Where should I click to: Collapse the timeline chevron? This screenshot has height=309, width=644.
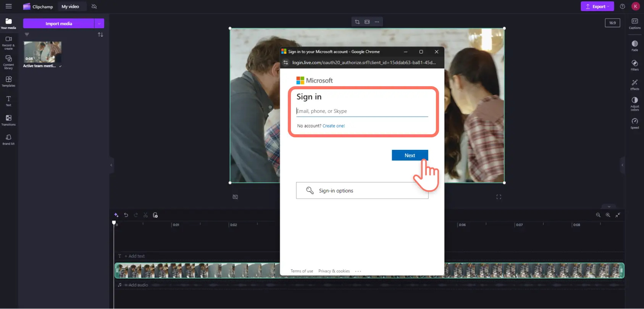tap(609, 206)
